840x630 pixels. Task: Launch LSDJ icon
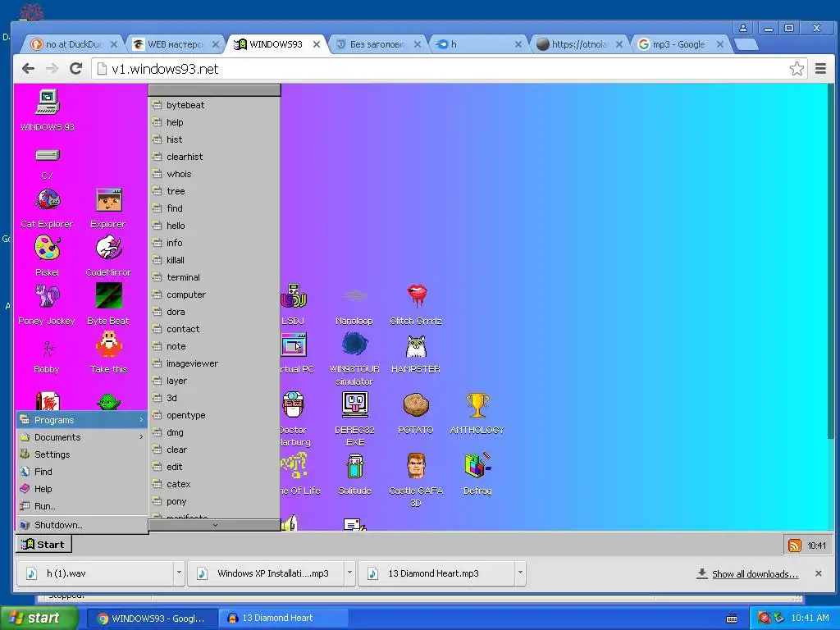click(x=294, y=296)
